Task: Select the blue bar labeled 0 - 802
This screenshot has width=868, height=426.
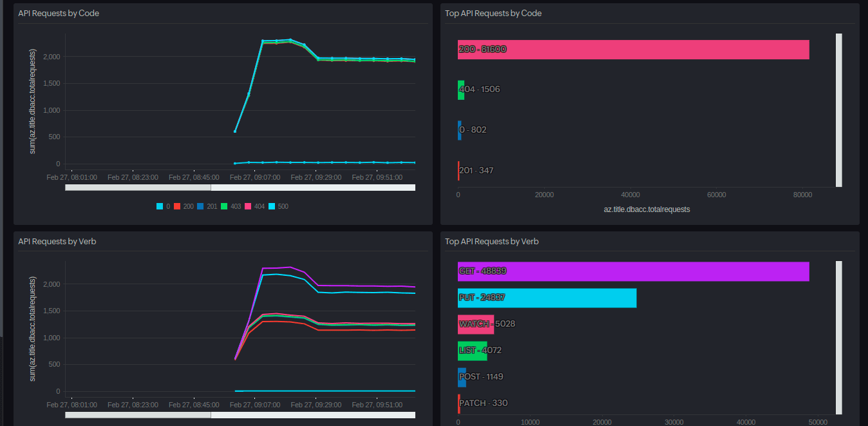Action: click(x=460, y=130)
